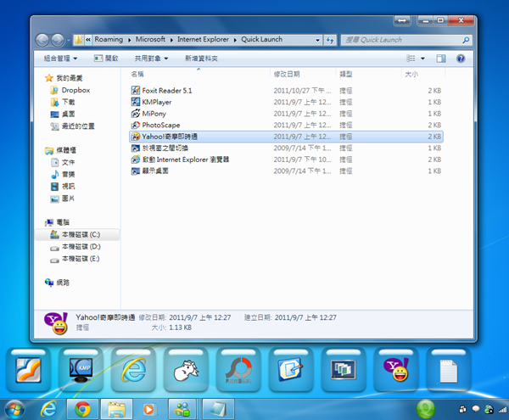The image size is (509, 420).
Task: Click the search magnifier icon in search box
Action: [x=466, y=40]
